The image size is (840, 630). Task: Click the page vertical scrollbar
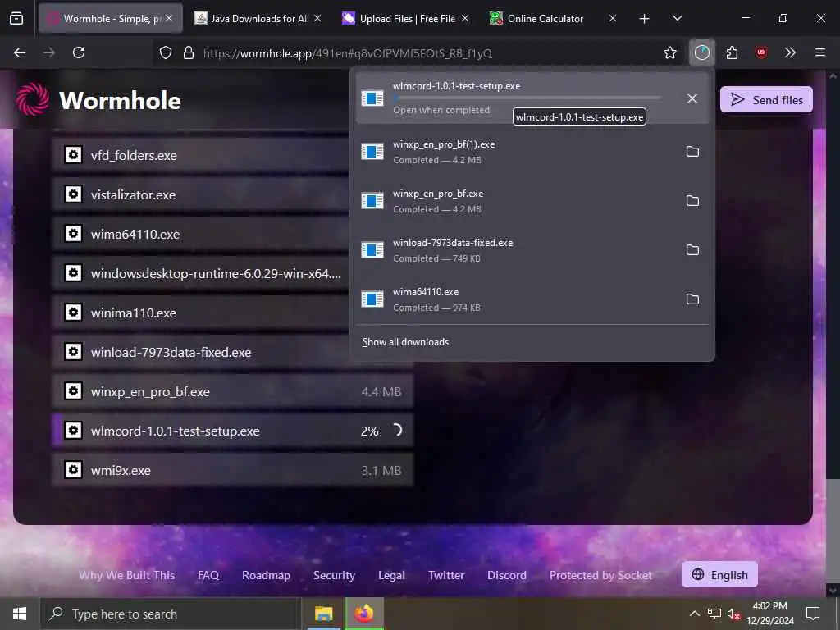click(x=832, y=332)
